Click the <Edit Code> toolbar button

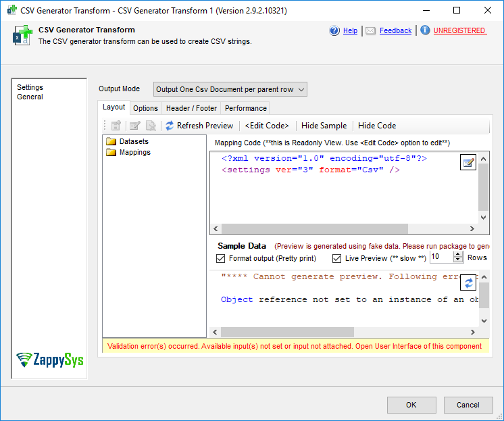[x=267, y=126]
